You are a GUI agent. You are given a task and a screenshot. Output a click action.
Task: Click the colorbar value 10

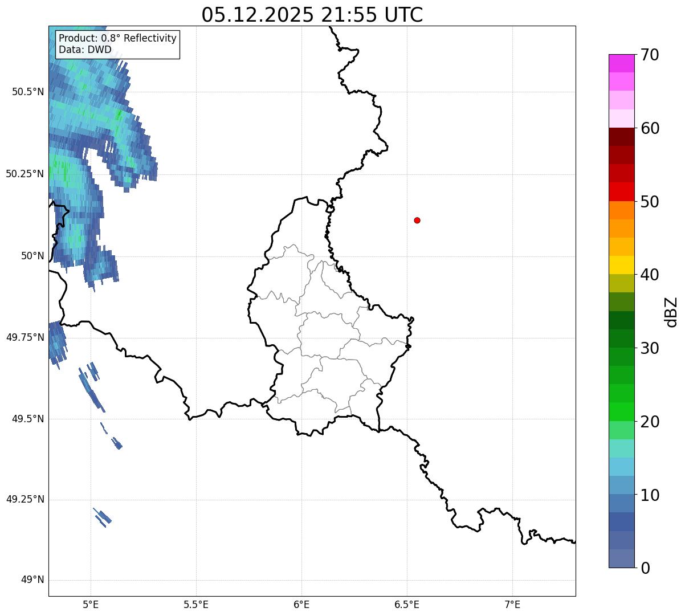click(x=650, y=495)
